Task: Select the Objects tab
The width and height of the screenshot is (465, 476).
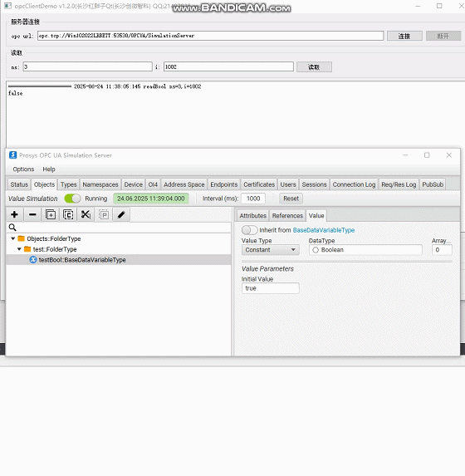Action: click(x=44, y=184)
